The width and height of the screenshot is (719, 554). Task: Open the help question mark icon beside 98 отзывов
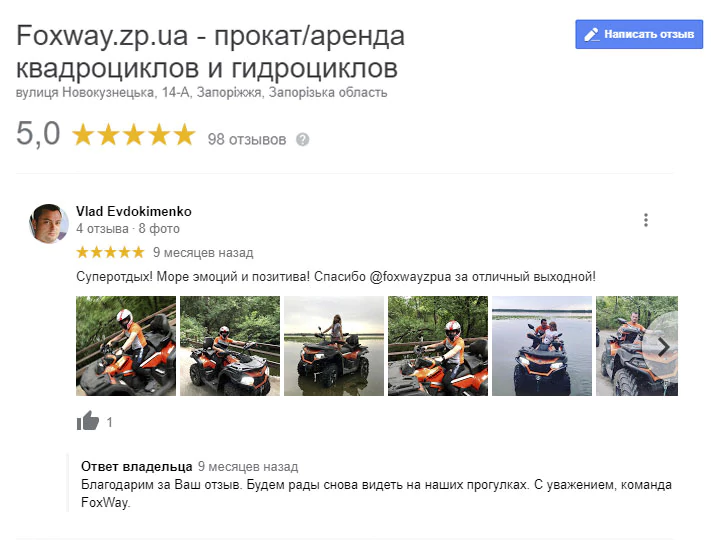tap(303, 139)
